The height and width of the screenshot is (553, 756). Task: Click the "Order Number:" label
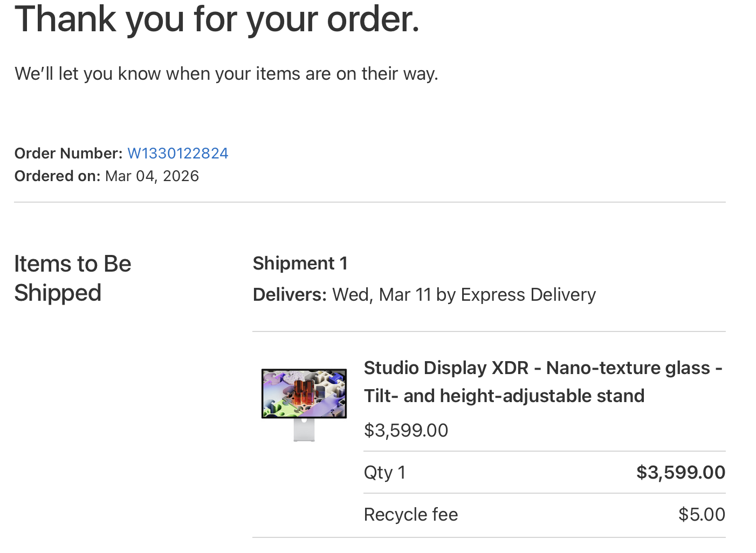pyautogui.click(x=68, y=154)
